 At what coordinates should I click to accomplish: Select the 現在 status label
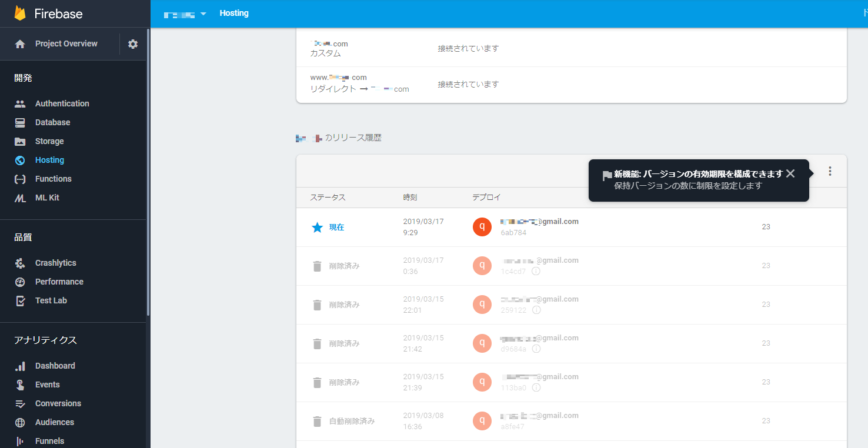point(337,227)
